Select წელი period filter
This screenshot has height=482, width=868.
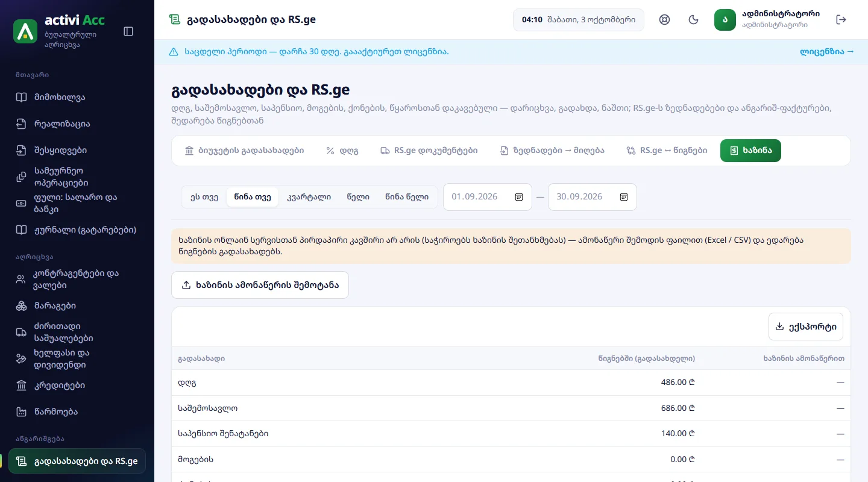click(358, 197)
